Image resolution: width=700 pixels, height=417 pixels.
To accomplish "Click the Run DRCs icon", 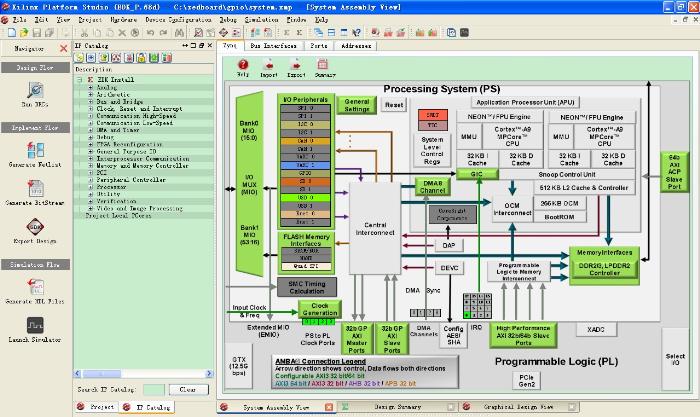I will click(x=33, y=92).
